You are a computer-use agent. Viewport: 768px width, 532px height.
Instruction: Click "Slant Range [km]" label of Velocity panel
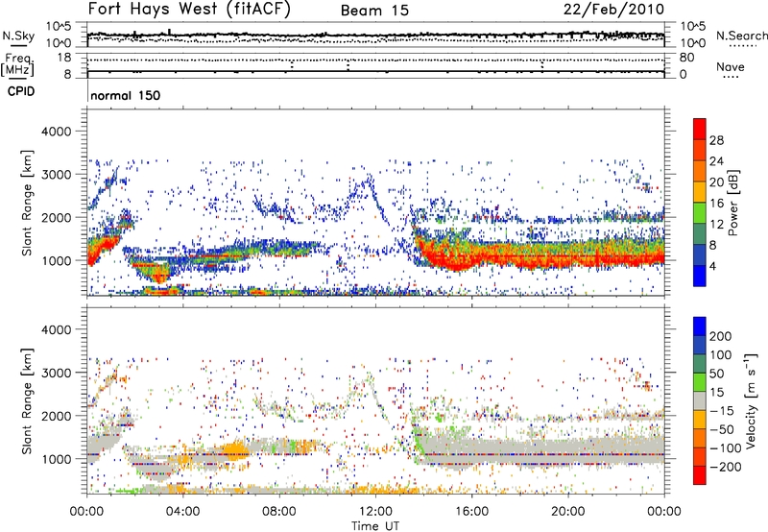27,401
